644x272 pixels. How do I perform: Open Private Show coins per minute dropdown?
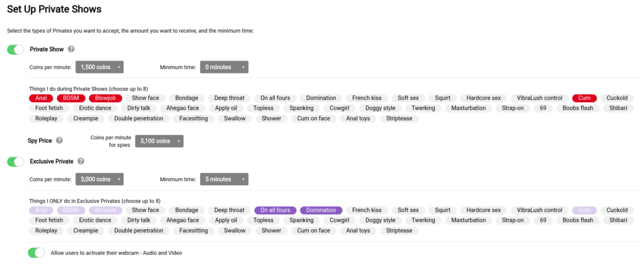[99, 67]
